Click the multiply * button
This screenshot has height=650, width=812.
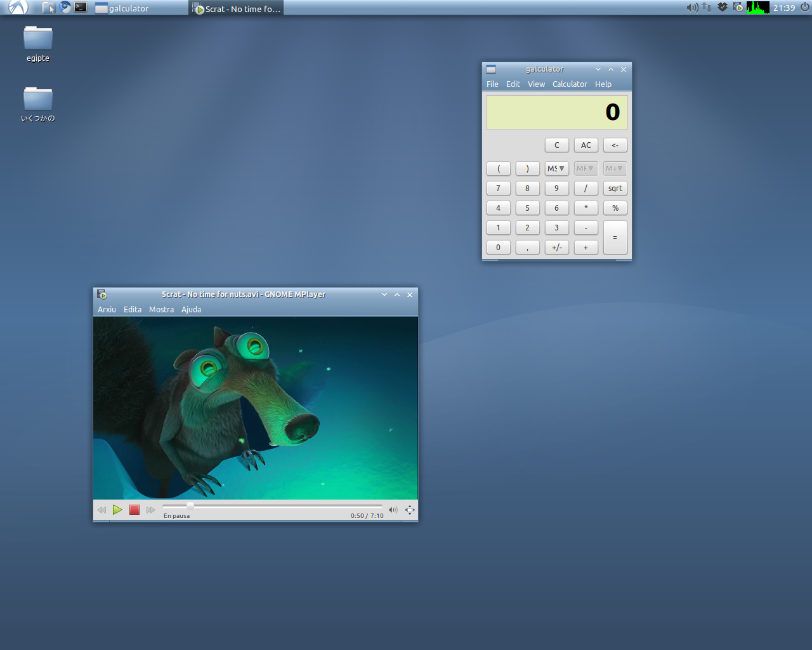pyautogui.click(x=586, y=208)
